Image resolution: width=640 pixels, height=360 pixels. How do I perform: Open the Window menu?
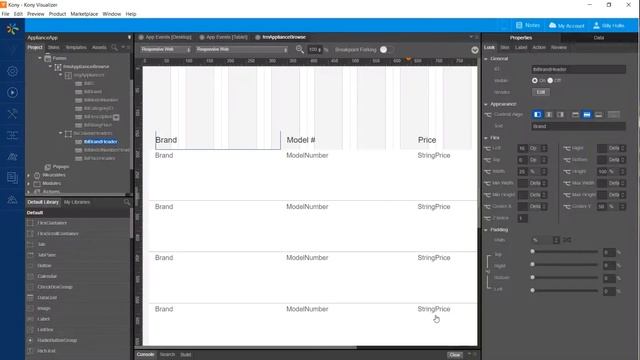111,14
